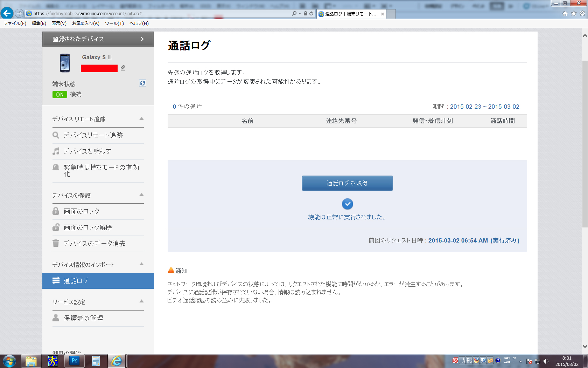Open the address bar dropdown arrow
The width and height of the screenshot is (588, 368).
pyautogui.click(x=300, y=14)
